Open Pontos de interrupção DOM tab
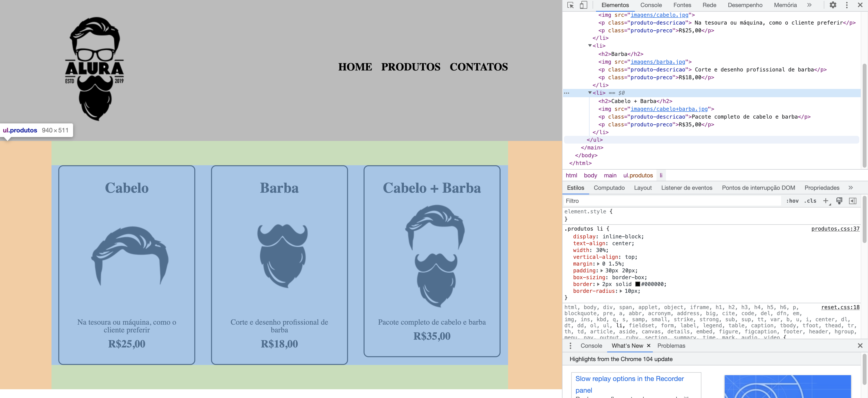The height and width of the screenshot is (398, 868). click(x=758, y=188)
